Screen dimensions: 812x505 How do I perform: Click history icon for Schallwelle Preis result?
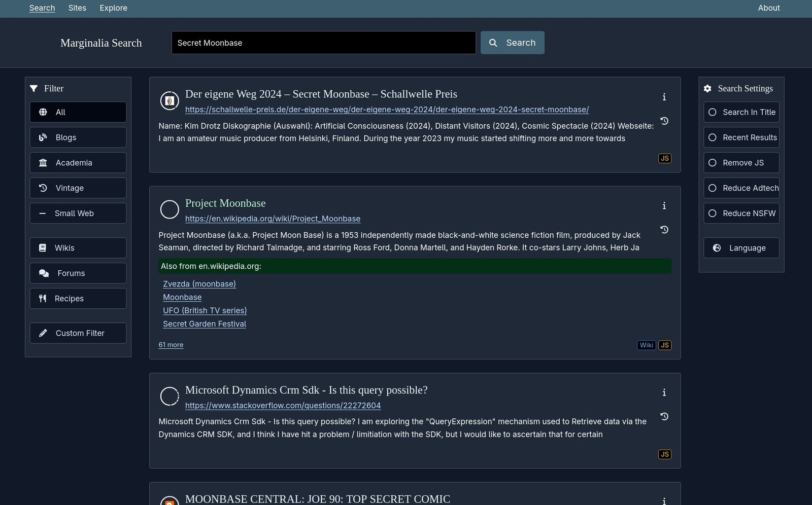[x=664, y=121]
